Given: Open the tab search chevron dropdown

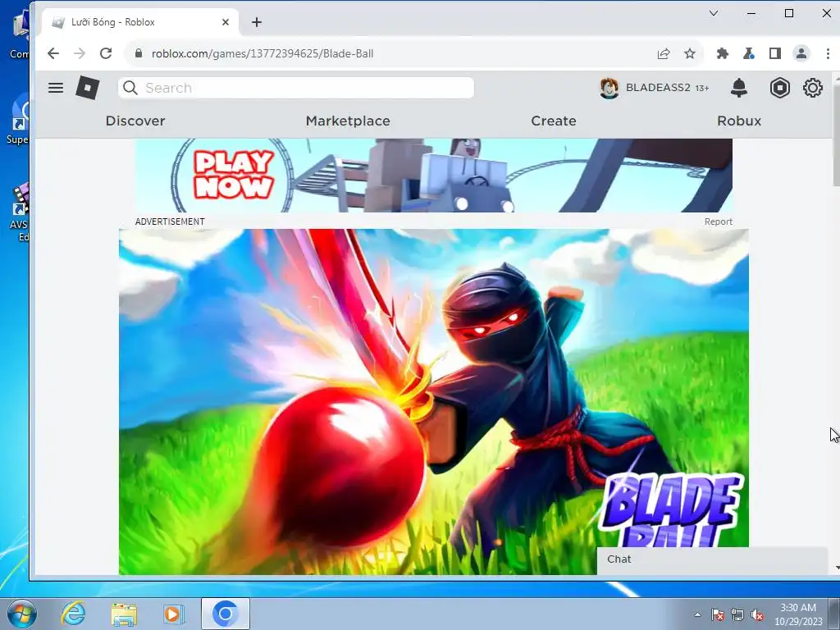Looking at the screenshot, I should [714, 13].
